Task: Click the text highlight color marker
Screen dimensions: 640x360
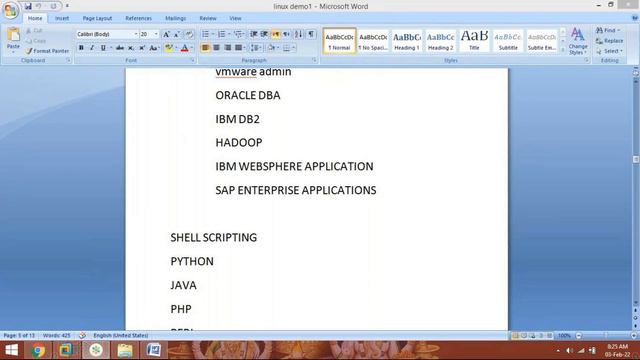Action: point(168,48)
